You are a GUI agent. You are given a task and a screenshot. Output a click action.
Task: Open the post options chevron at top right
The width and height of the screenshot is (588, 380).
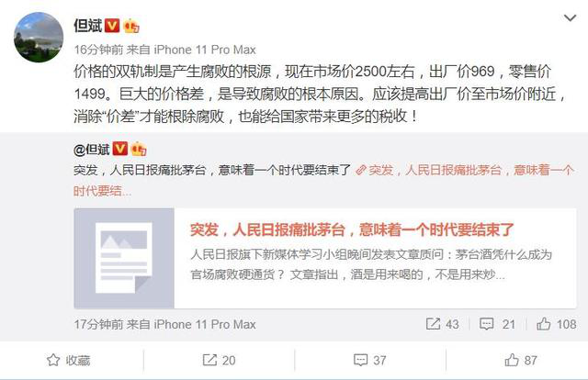pyautogui.click(x=570, y=17)
